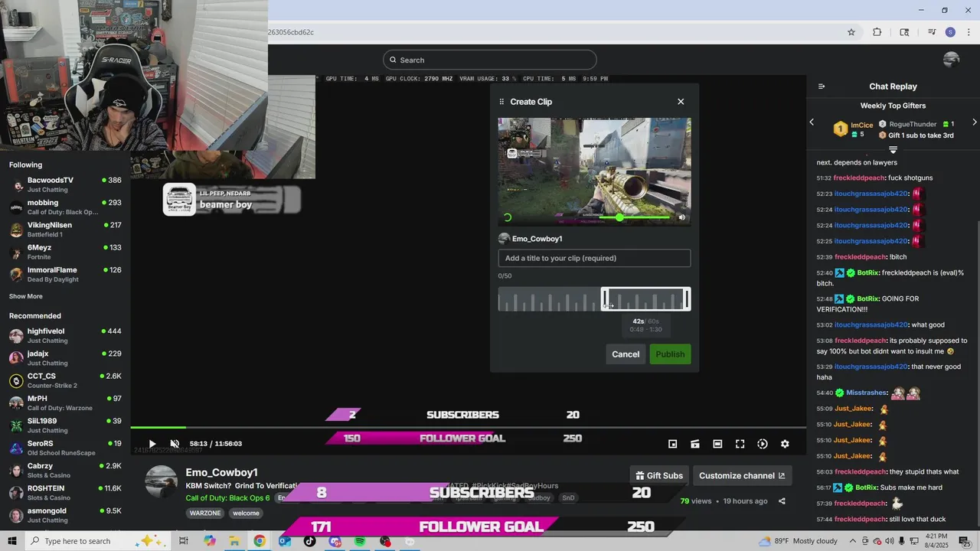Enter fullscreen mode
980x551 pixels.
(740, 444)
